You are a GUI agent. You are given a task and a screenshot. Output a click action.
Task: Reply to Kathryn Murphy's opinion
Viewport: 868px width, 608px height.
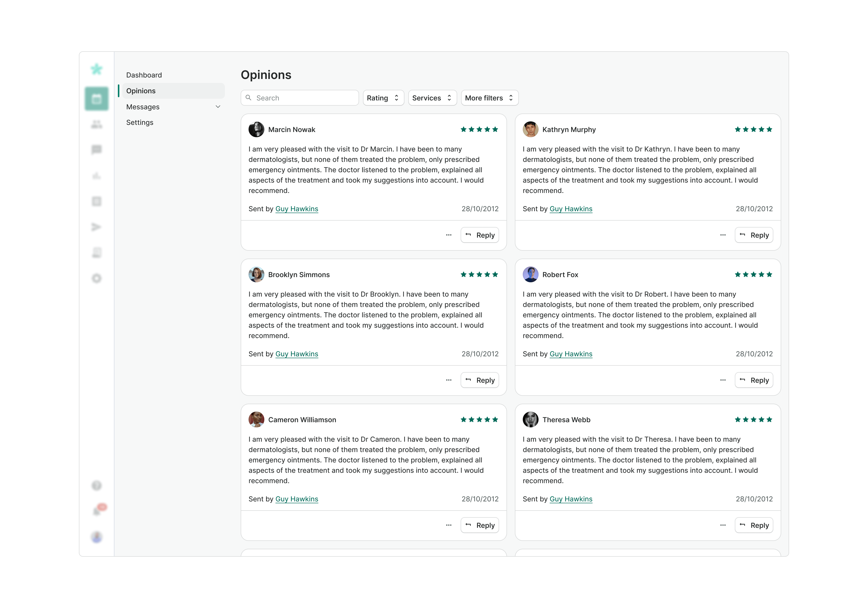[x=753, y=235]
